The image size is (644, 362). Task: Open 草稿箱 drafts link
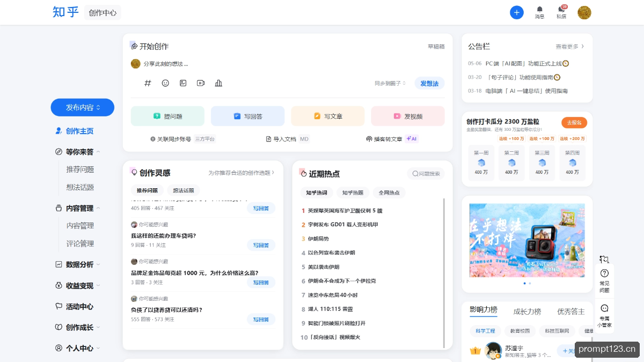[436, 47]
